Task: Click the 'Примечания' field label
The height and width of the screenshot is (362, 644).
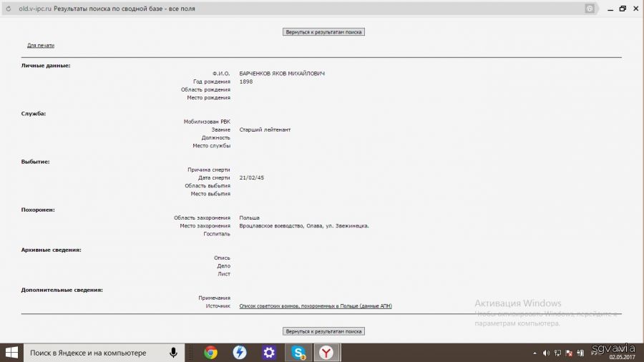Action: pyautogui.click(x=215, y=298)
